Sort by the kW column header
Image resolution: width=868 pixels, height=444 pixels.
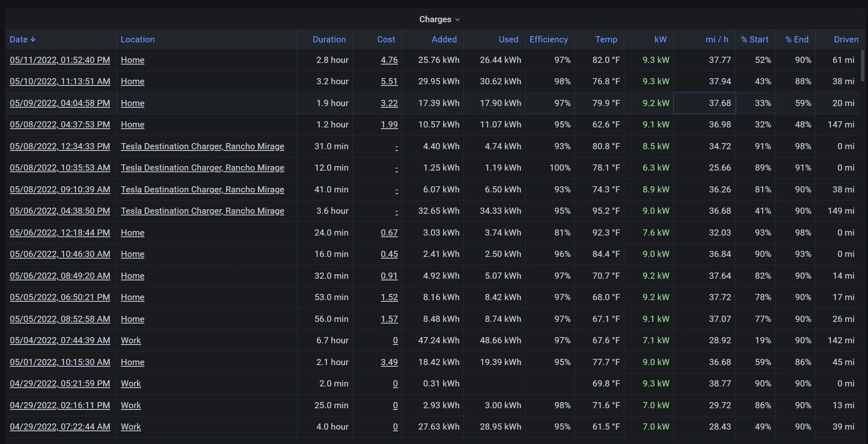(660, 39)
